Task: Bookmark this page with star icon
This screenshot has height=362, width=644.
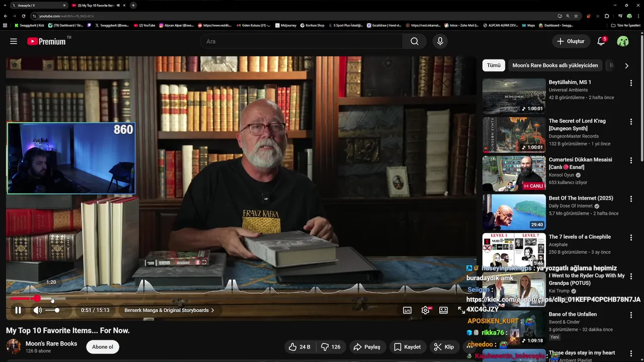Action: pyautogui.click(x=576, y=16)
